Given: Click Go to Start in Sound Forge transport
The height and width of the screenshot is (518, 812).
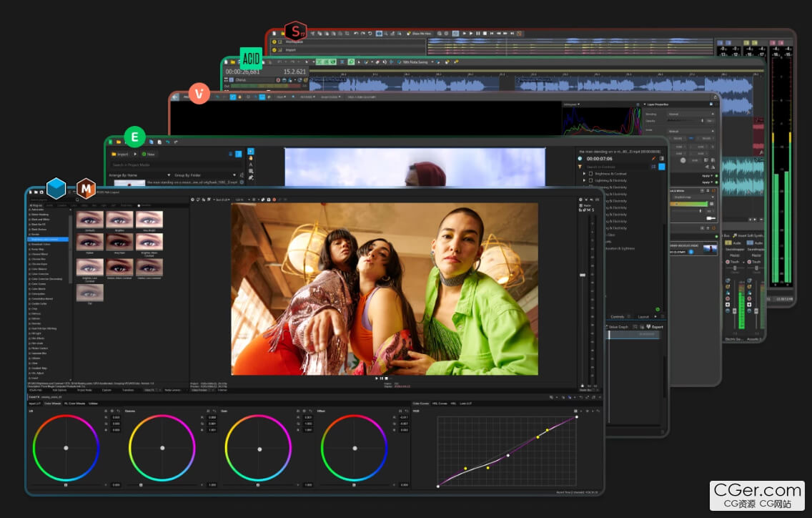Looking at the screenshot, I should pos(492,34).
